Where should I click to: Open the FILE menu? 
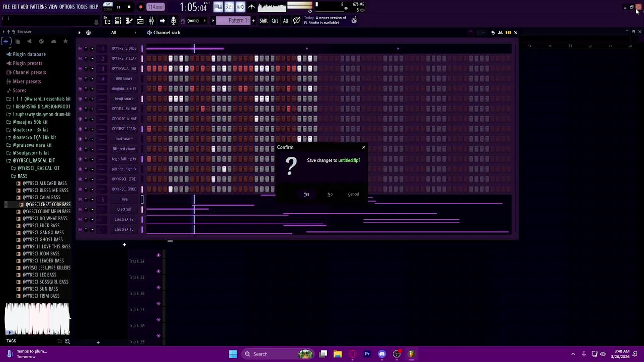tap(6, 7)
